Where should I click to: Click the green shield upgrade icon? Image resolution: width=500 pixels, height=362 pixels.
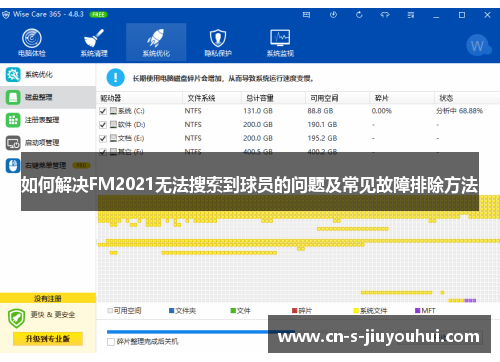pyautogui.click(x=16, y=318)
